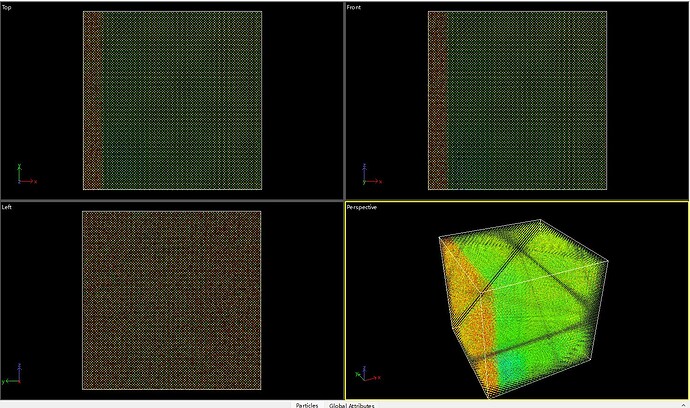Click the orange particle band in Top viewport
690x408 pixels.
click(x=92, y=100)
